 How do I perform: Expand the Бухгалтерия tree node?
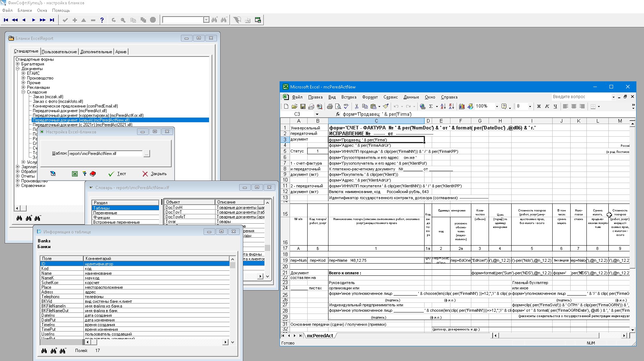(18, 64)
